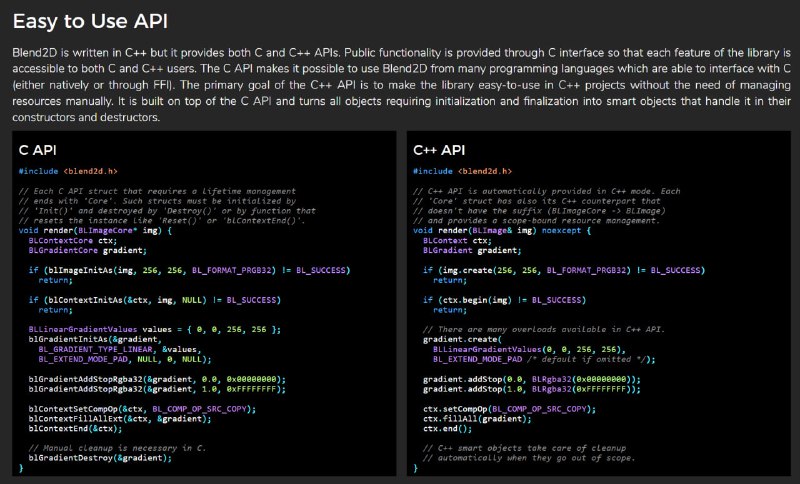
Task: Click the 'ctx.fillAll(gradient);' line
Action: click(x=477, y=419)
